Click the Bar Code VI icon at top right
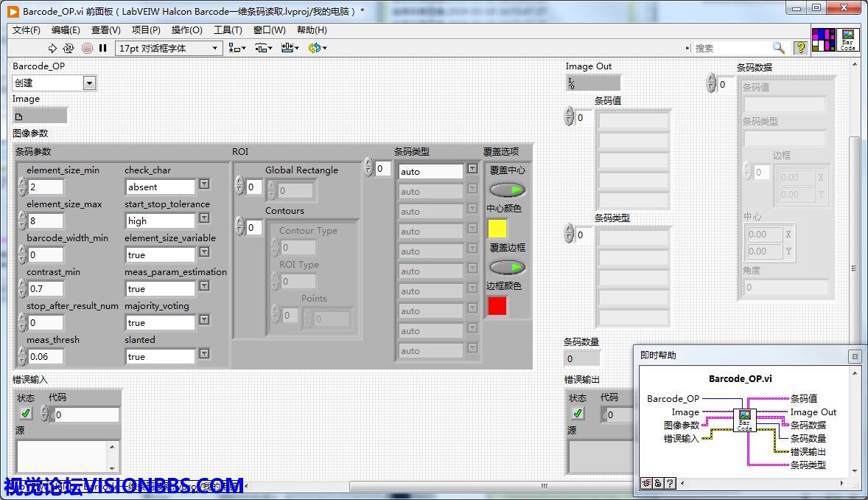The width and height of the screenshot is (868, 500). [x=848, y=40]
